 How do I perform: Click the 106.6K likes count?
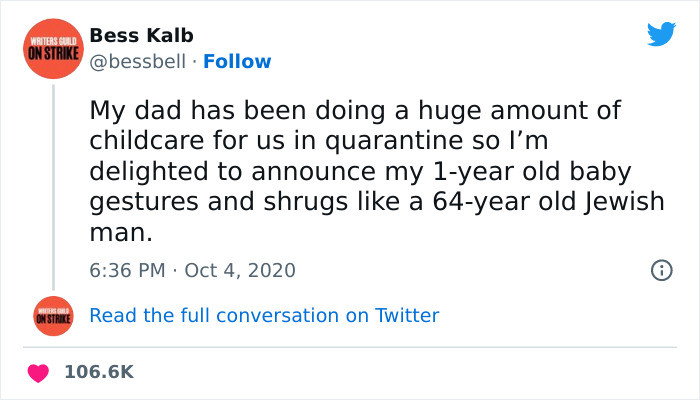coord(98,371)
